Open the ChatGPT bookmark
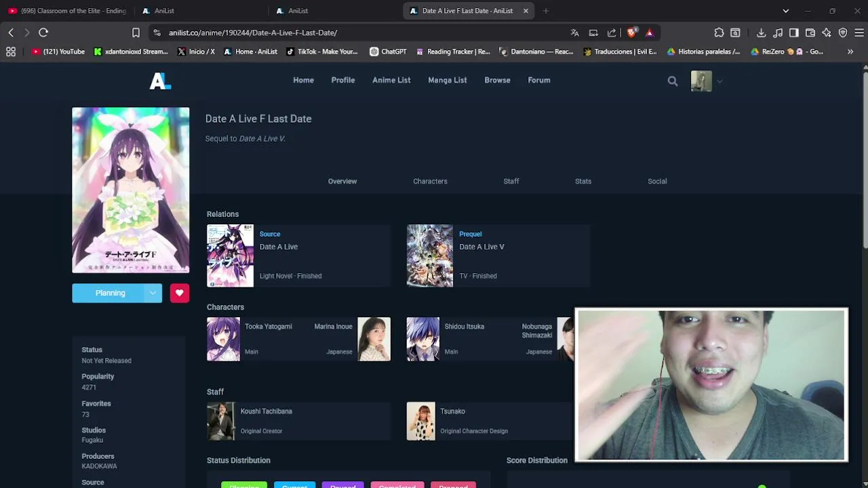The width and height of the screenshot is (868, 488). point(388,52)
